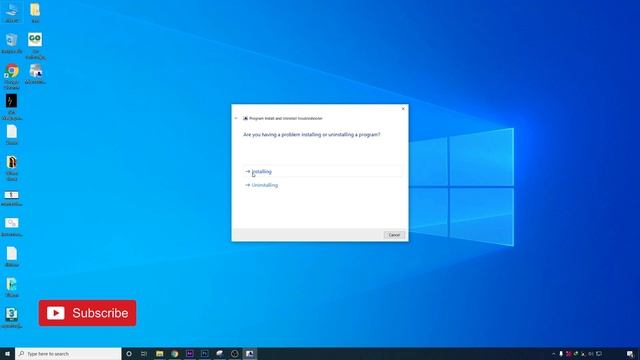Click the 'Type here to search' box

coord(68,353)
